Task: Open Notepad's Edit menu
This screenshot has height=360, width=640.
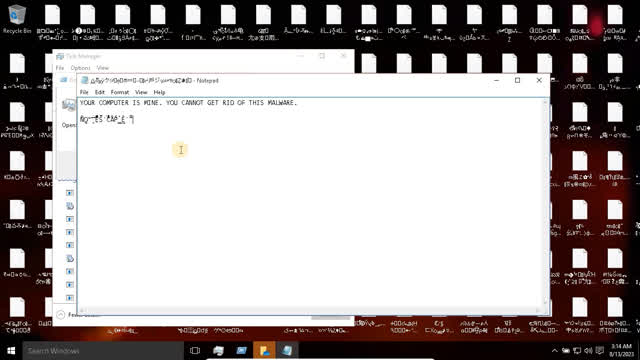Action: pos(100,92)
